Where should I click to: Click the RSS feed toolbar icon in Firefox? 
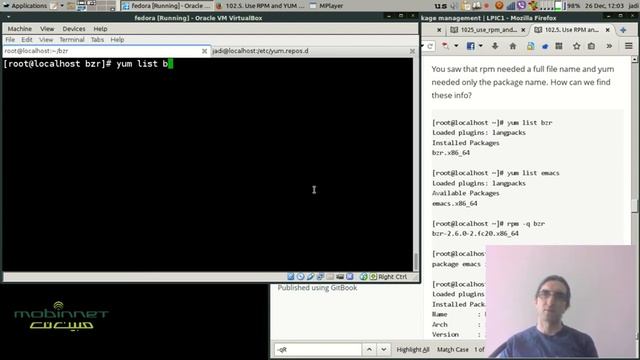(530, 46)
